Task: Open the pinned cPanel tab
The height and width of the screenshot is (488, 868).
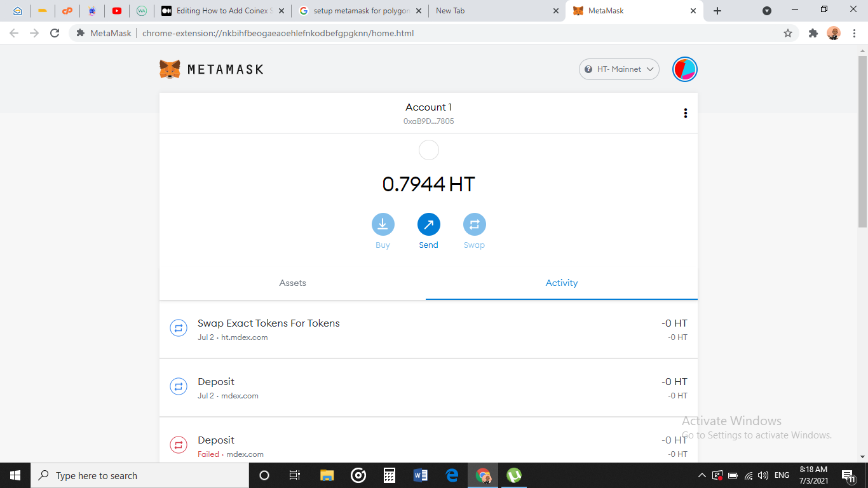Action: pos(67,11)
